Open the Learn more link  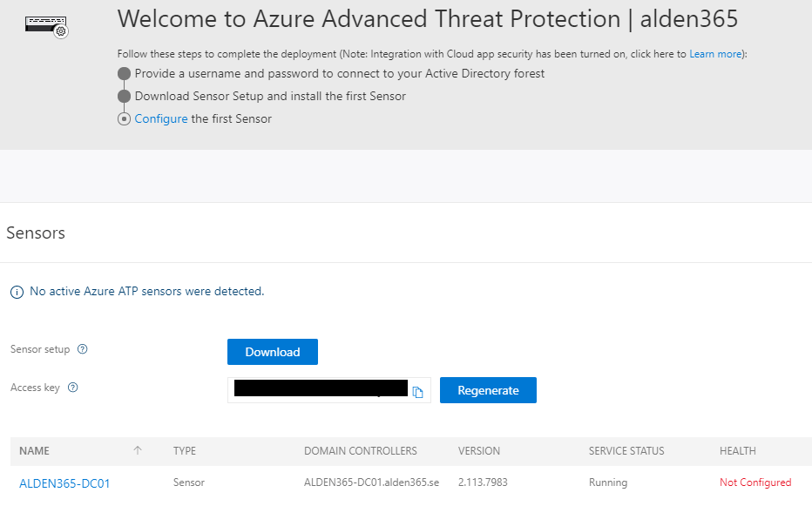(x=714, y=54)
